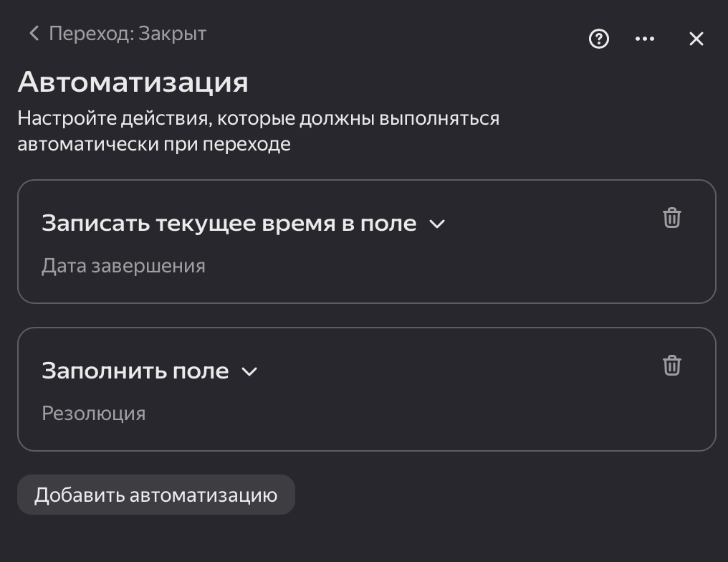The width and height of the screenshot is (728, 562).
Task: Click the trash icon in the bottom card
Action: click(x=671, y=366)
